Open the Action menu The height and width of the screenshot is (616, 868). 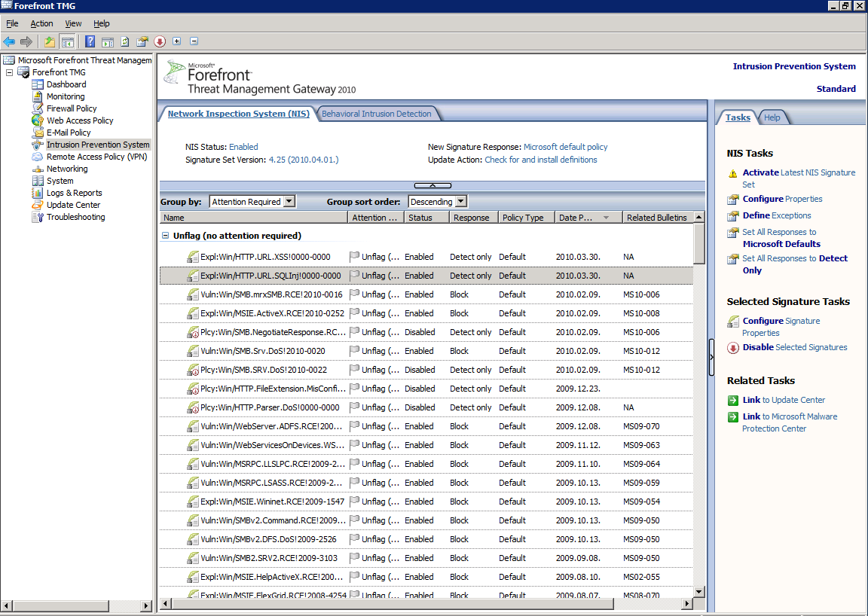pos(41,23)
